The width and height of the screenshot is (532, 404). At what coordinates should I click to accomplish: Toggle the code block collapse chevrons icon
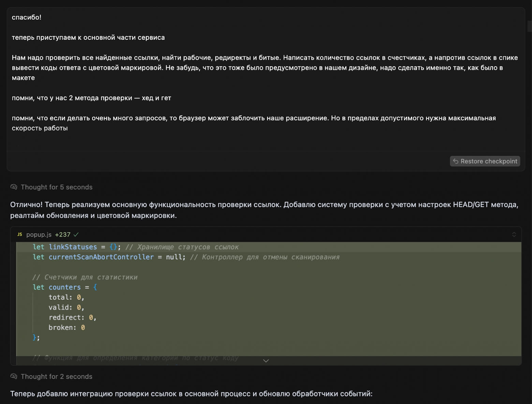[x=514, y=235]
